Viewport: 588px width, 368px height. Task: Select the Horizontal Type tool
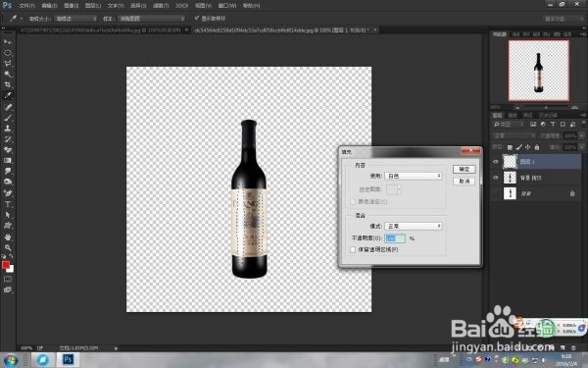8,204
